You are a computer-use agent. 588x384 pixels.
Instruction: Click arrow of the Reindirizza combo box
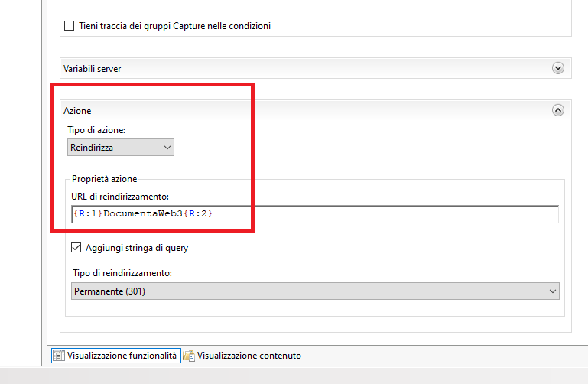167,148
